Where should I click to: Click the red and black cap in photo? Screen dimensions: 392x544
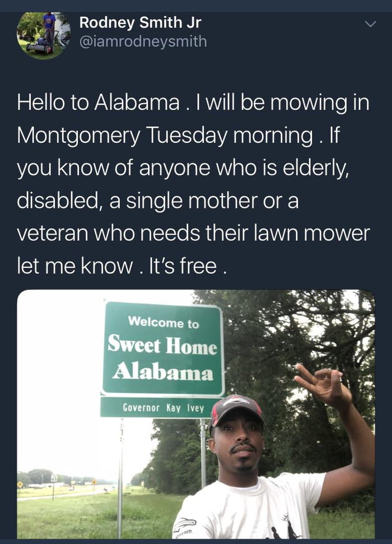click(236, 409)
